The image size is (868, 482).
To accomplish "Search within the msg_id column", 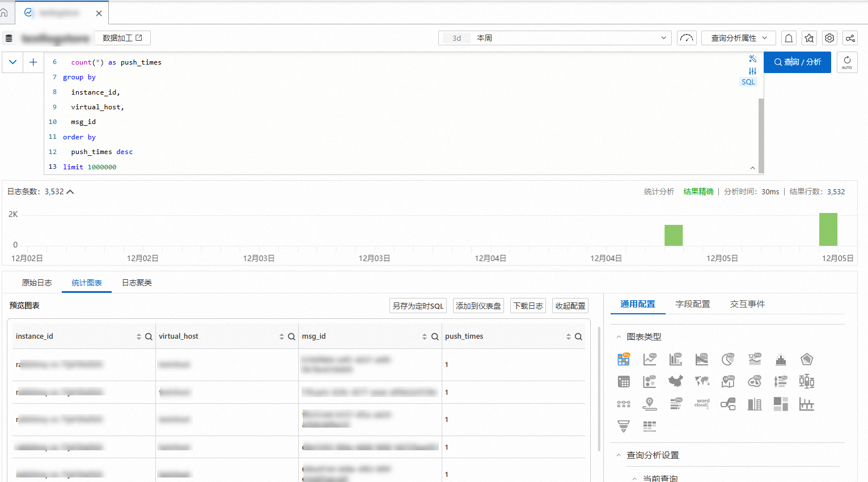I will [435, 336].
